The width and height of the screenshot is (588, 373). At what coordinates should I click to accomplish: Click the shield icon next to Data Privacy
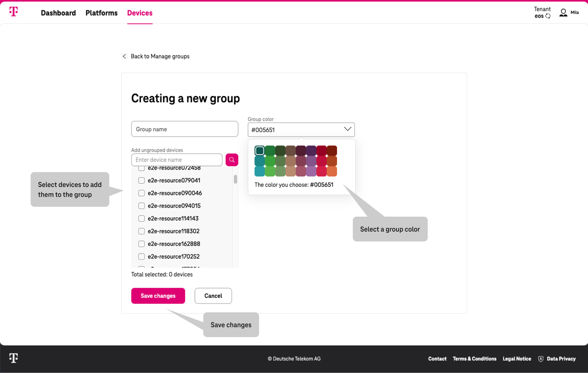tap(541, 359)
